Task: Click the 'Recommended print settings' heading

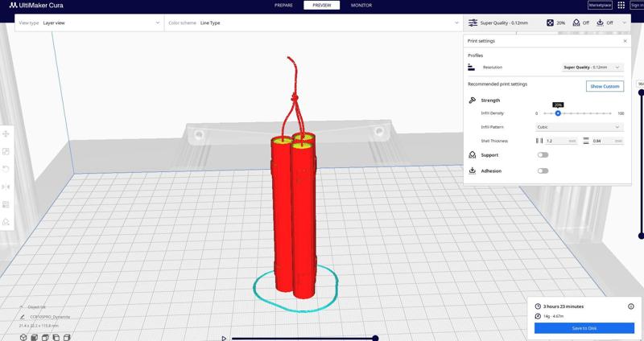Action: click(497, 84)
